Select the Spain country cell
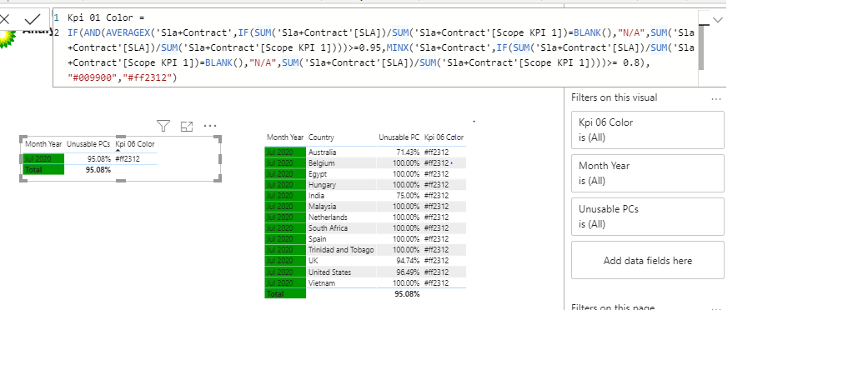This screenshot has height=390, width=868. pos(317,239)
